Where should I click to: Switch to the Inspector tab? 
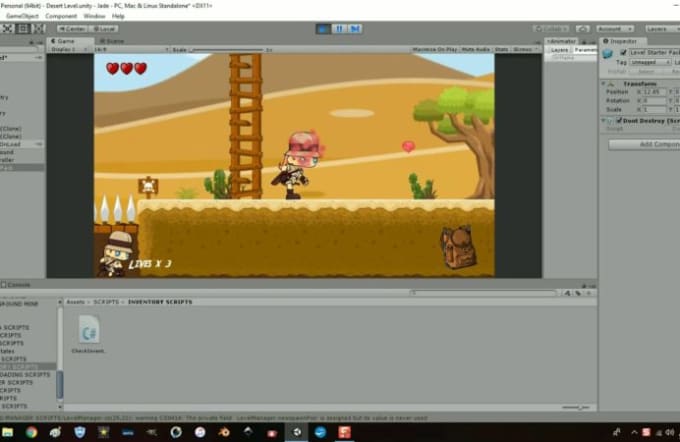pos(623,41)
